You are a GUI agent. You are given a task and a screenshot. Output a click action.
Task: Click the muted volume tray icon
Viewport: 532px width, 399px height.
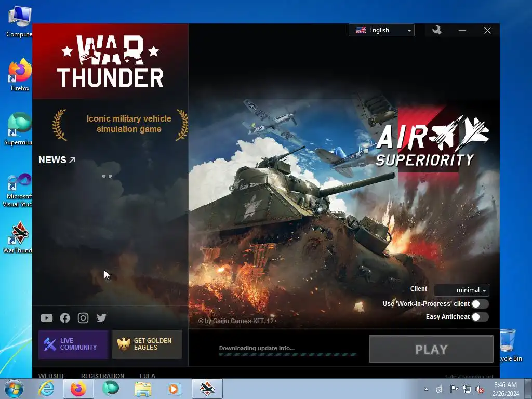pyautogui.click(x=480, y=390)
